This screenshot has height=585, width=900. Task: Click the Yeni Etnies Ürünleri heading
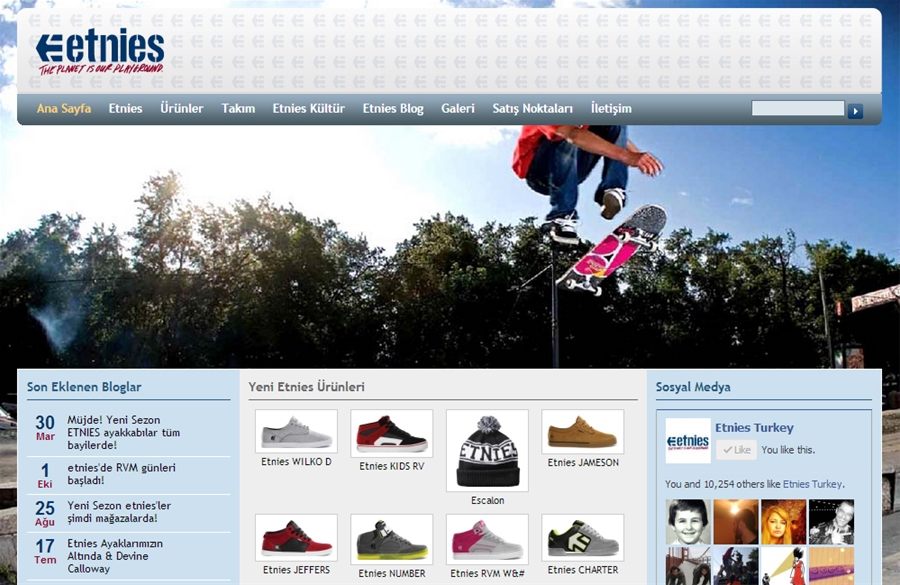(x=307, y=387)
